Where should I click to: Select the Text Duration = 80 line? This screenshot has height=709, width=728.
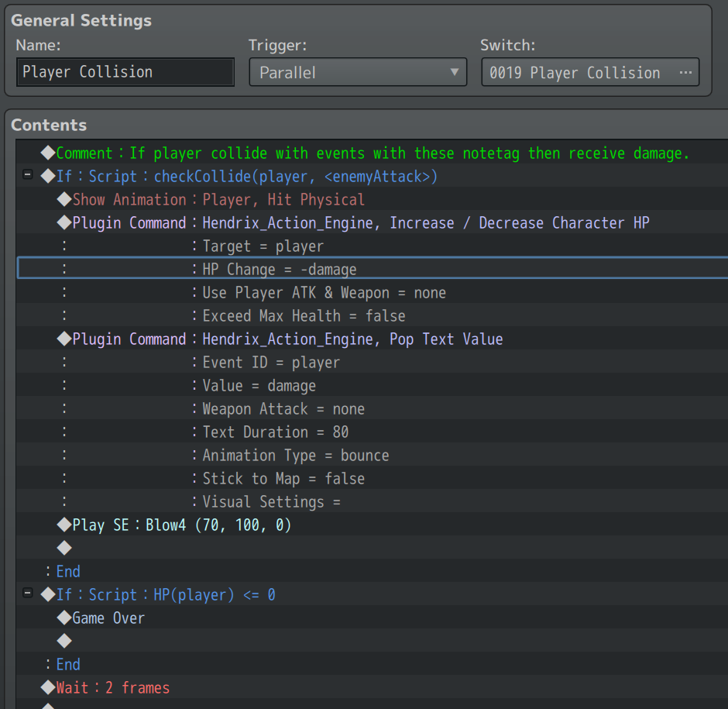click(x=372, y=432)
